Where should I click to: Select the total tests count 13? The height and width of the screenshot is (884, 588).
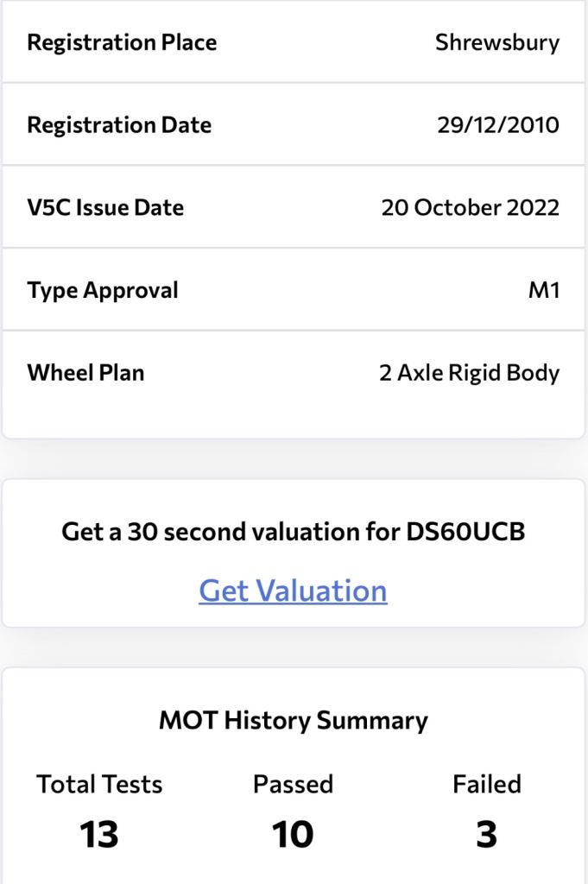[99, 835]
